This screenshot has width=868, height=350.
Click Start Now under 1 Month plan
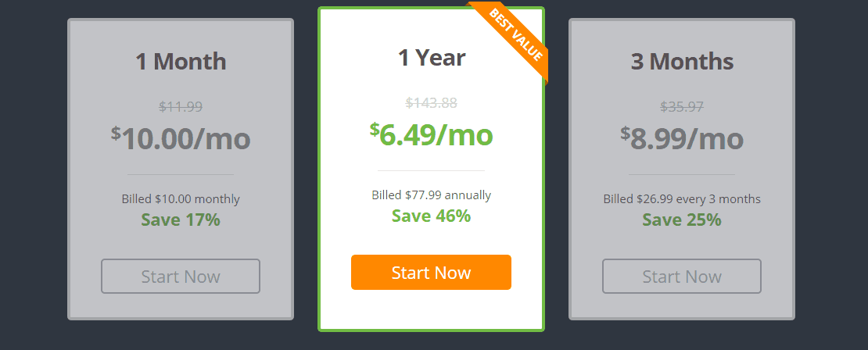click(181, 276)
